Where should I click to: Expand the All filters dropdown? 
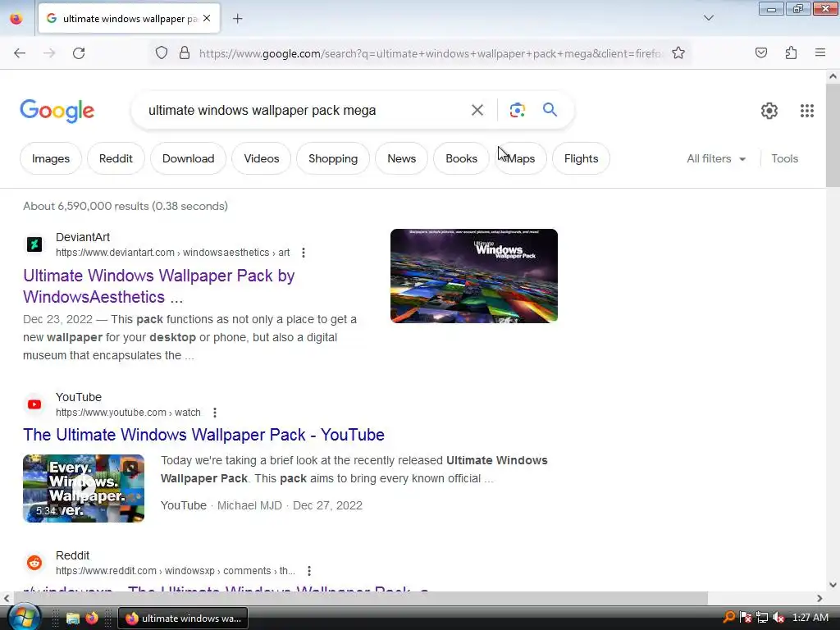716,158
